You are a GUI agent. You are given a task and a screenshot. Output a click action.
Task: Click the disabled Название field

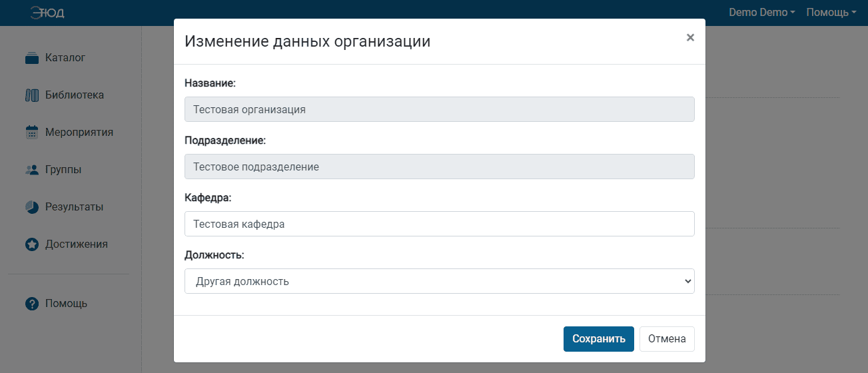(x=440, y=109)
